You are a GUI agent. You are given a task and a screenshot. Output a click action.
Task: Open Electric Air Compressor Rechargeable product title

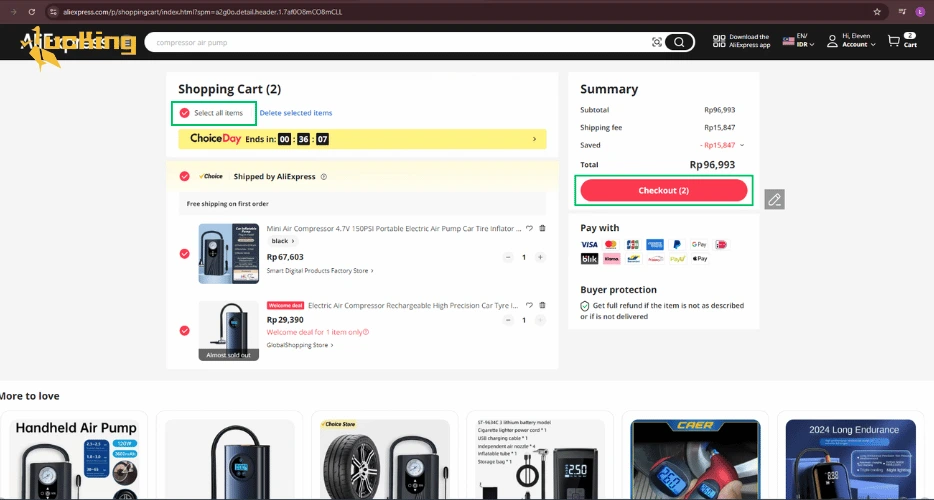click(x=413, y=305)
